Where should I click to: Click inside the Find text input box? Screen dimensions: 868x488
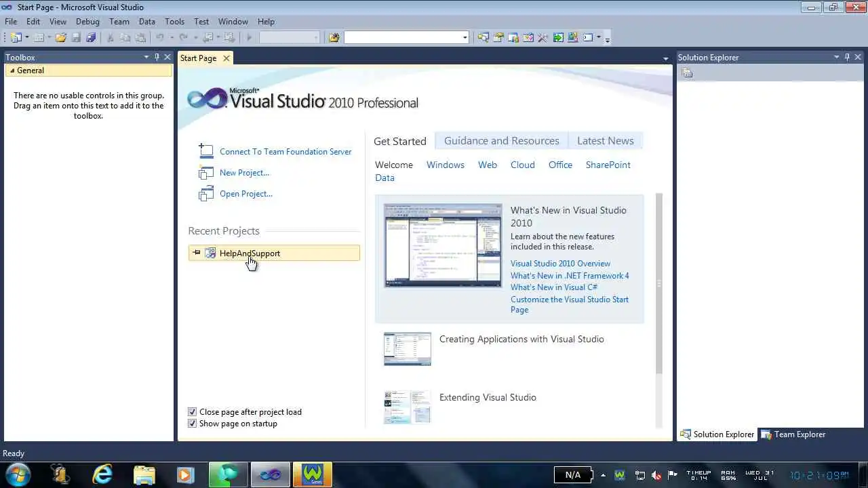tap(403, 38)
